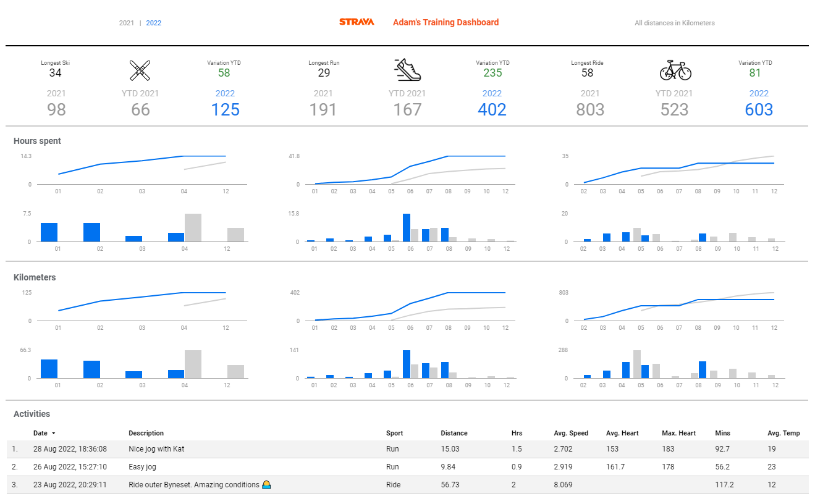Click the average speed value 2.919
Screen dimensions: 815x504
[x=563, y=467]
